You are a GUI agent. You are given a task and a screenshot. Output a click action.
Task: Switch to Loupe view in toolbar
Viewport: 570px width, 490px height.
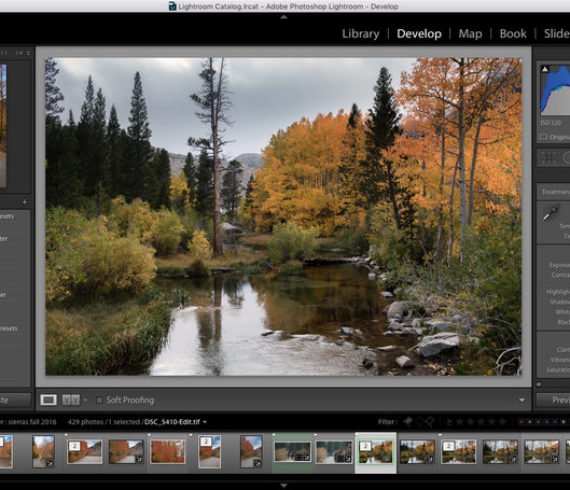pos(48,400)
